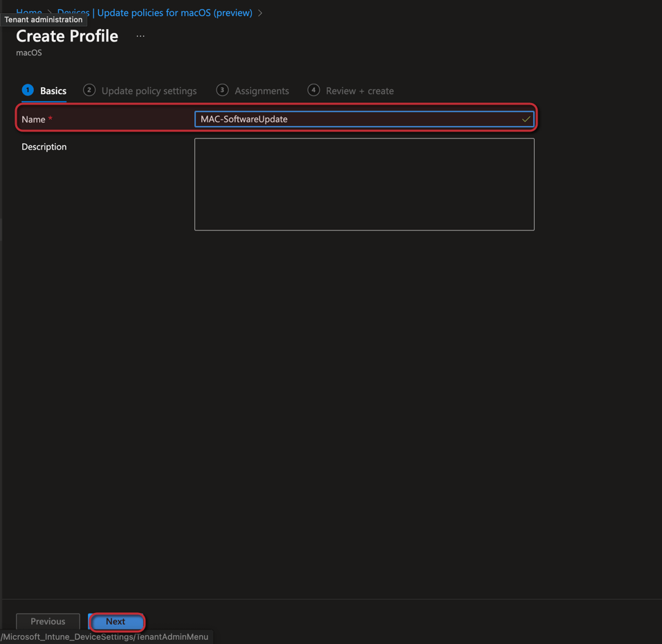Click the Description field label

pyautogui.click(x=44, y=147)
